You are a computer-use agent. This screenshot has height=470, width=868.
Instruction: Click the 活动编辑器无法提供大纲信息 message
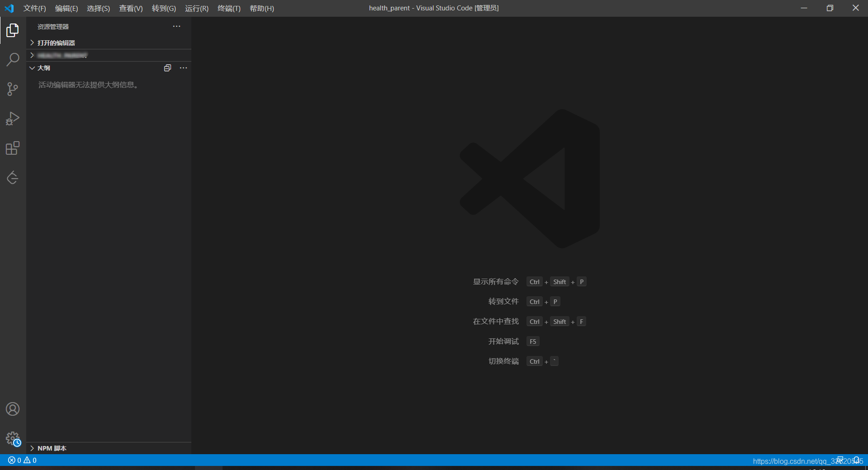tap(88, 85)
